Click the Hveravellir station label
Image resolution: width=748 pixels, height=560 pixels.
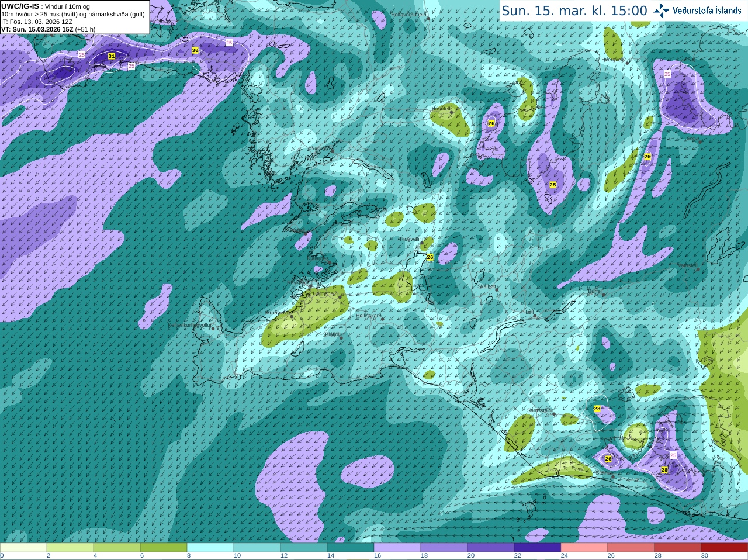coord(614,59)
